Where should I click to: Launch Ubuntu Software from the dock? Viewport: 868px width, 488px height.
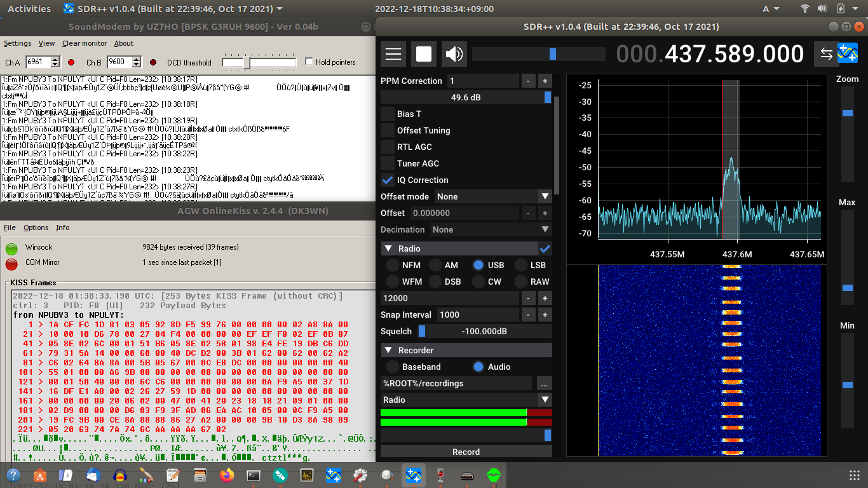[x=39, y=475]
